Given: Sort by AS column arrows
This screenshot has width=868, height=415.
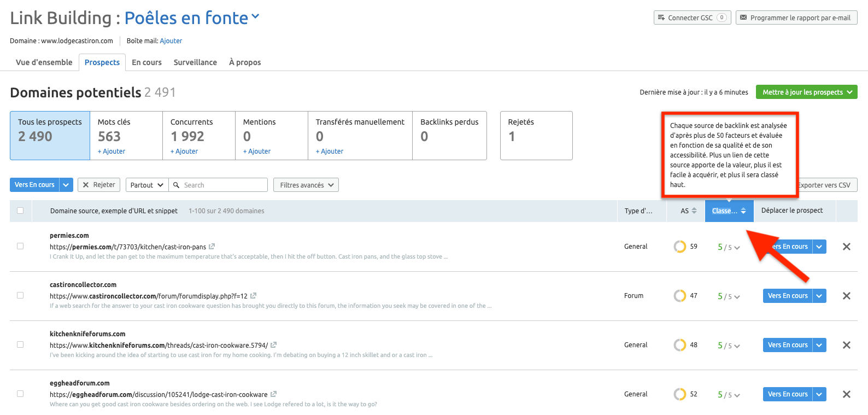Looking at the screenshot, I should (694, 211).
